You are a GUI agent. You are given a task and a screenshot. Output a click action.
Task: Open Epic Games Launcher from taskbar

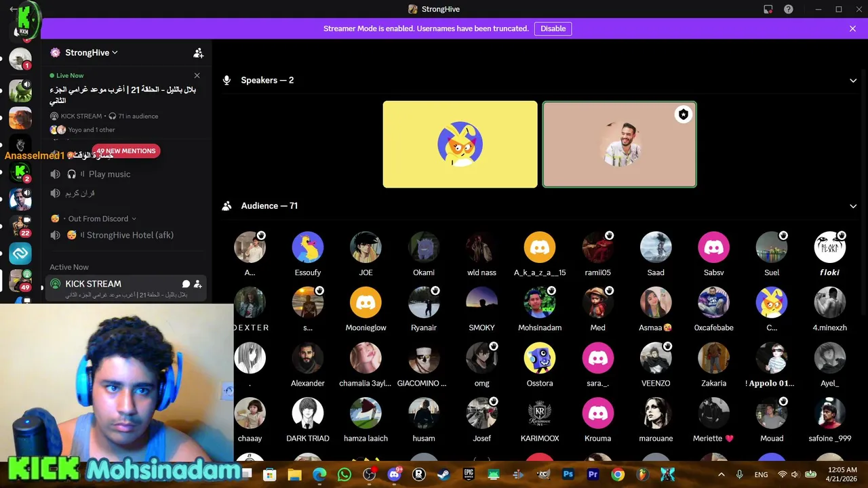coord(469,474)
